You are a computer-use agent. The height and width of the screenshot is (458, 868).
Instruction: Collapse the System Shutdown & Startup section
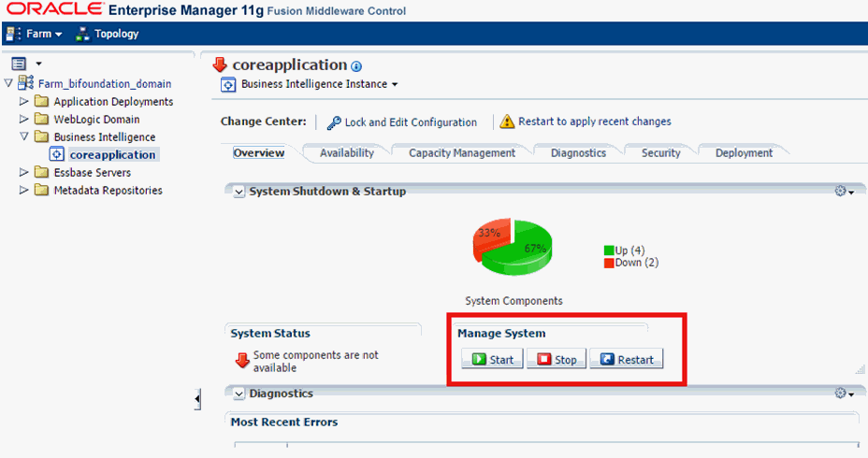point(239,192)
